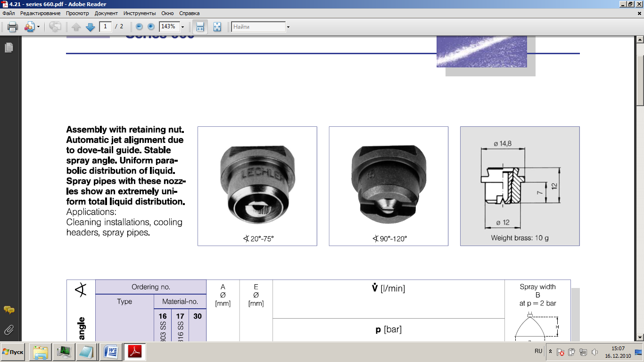Click the zoom percentage field showing 143%
The width and height of the screenshot is (644, 362).
pyautogui.click(x=169, y=26)
